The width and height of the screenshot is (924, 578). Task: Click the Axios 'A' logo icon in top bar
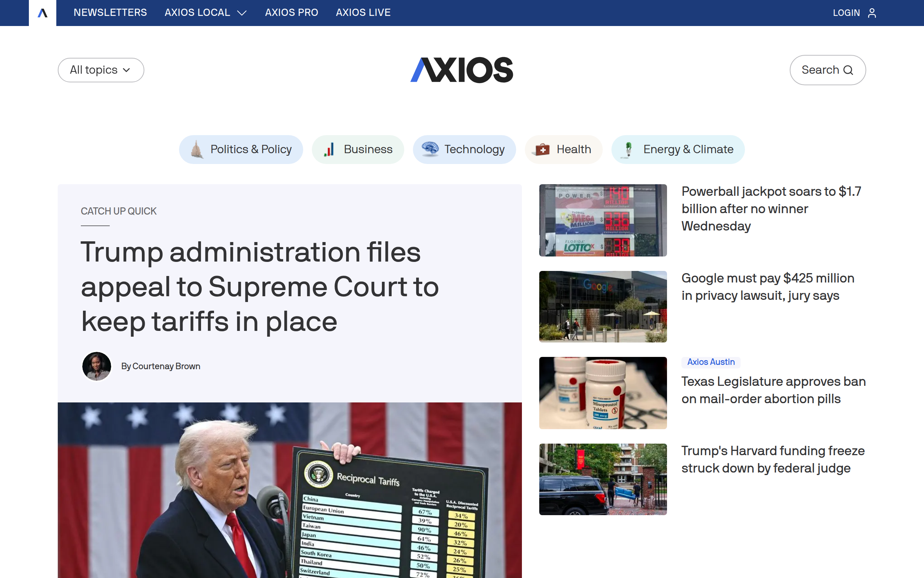[x=42, y=13]
